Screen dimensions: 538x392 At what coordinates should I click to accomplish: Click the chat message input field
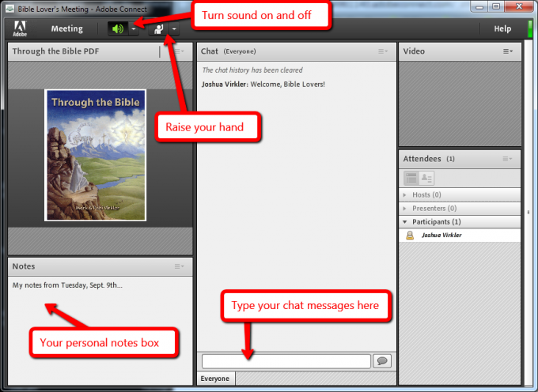point(286,361)
